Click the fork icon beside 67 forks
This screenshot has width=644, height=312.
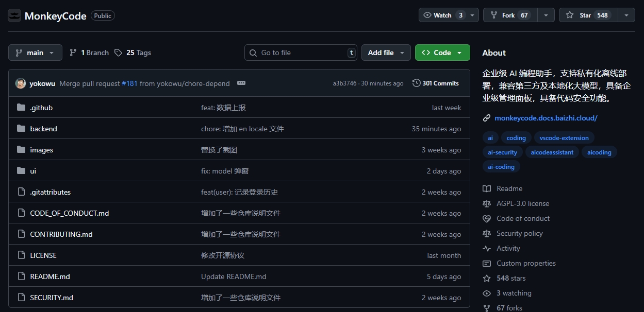coord(487,308)
